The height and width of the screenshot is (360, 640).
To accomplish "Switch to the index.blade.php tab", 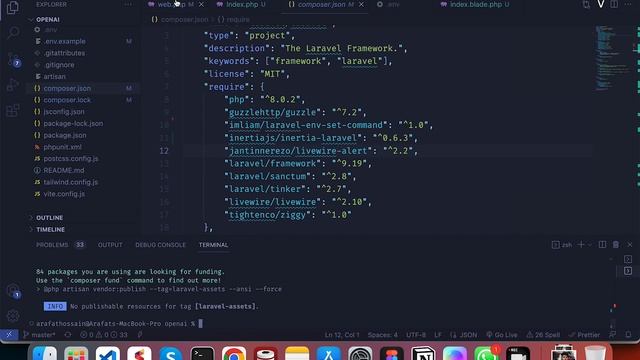I will [476, 4].
